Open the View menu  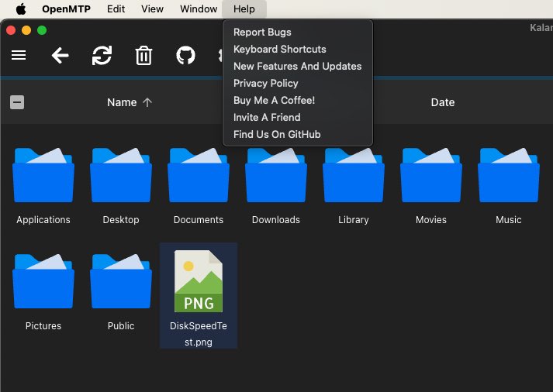[x=152, y=9]
